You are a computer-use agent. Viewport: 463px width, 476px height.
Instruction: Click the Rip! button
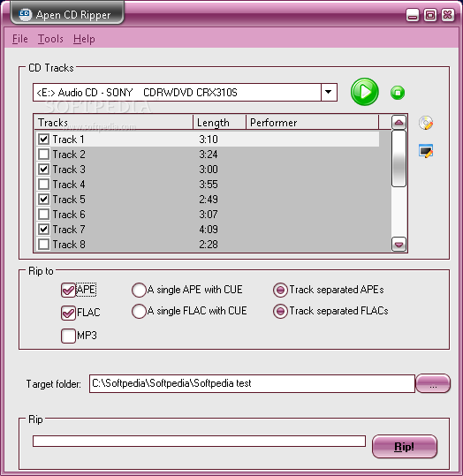405,447
